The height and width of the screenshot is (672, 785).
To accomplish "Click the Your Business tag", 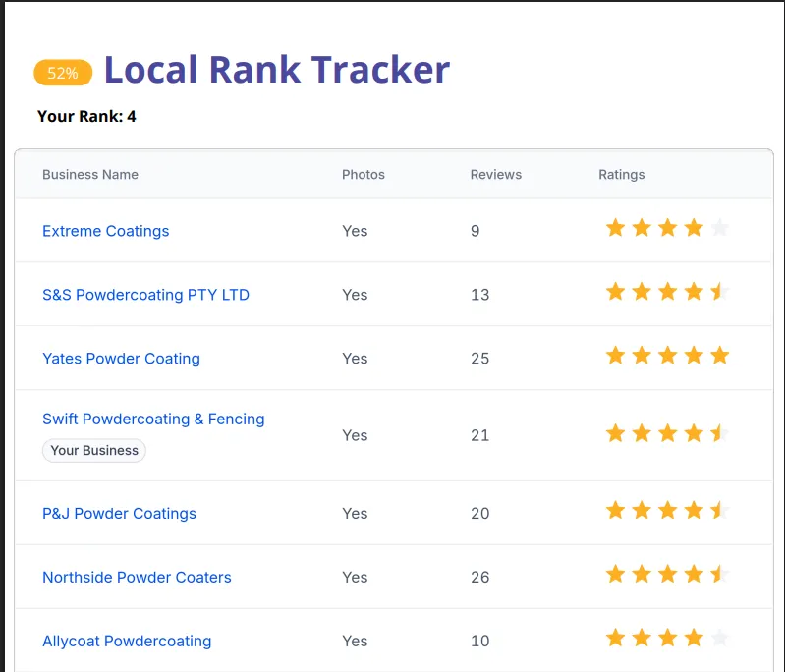I will [x=94, y=451].
